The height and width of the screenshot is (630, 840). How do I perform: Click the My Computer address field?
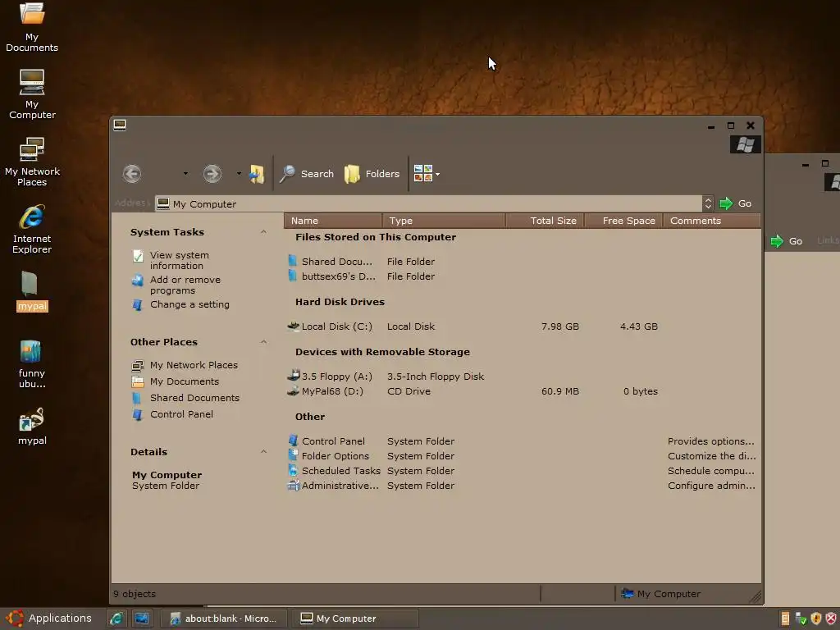click(x=428, y=203)
